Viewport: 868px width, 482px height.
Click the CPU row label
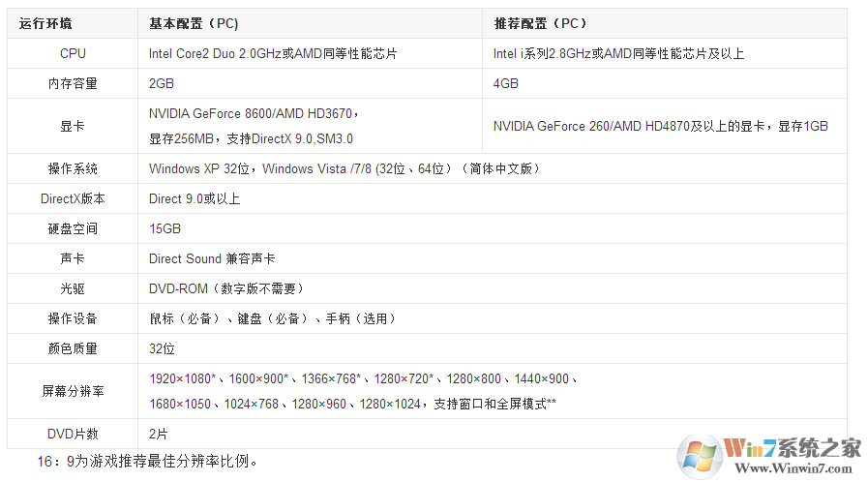click(73, 53)
